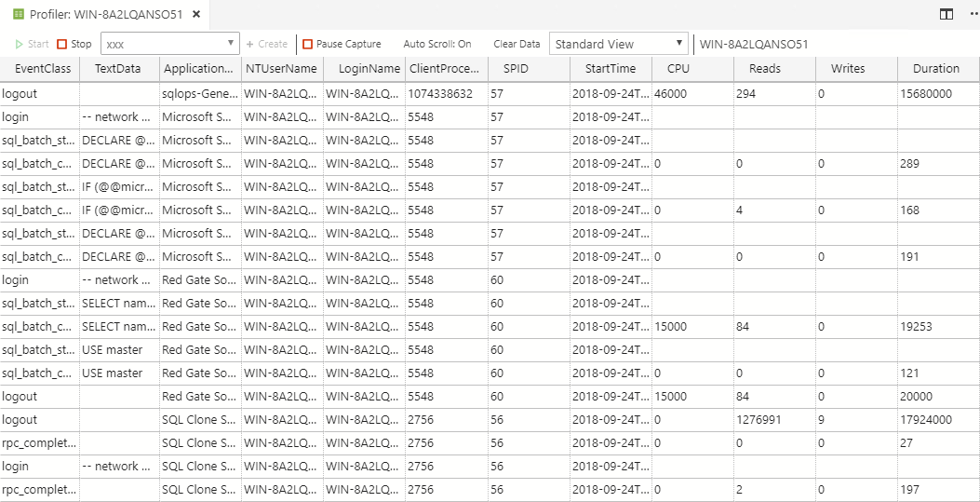The height and width of the screenshot is (502, 980).
Task: Click the Stop profiling button
Action: [x=74, y=44]
